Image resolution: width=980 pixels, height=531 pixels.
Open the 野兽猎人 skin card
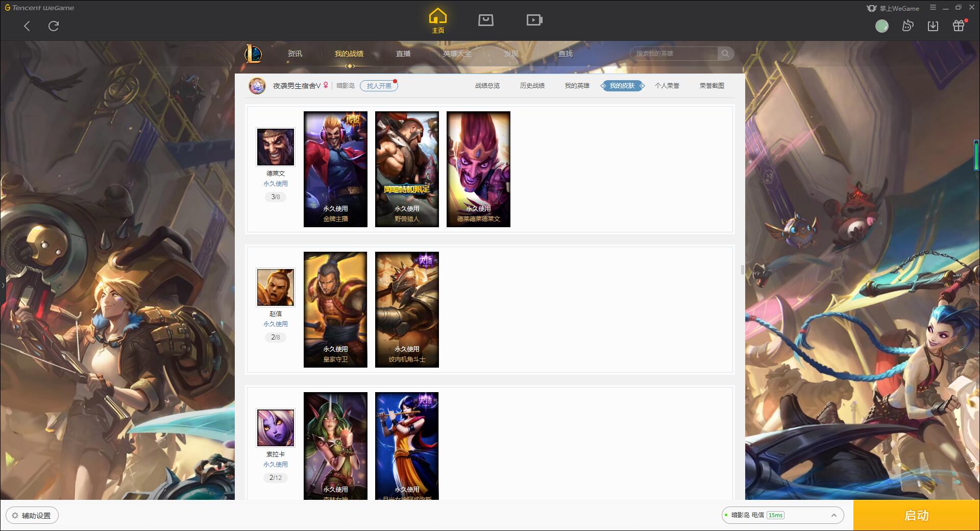[407, 169]
